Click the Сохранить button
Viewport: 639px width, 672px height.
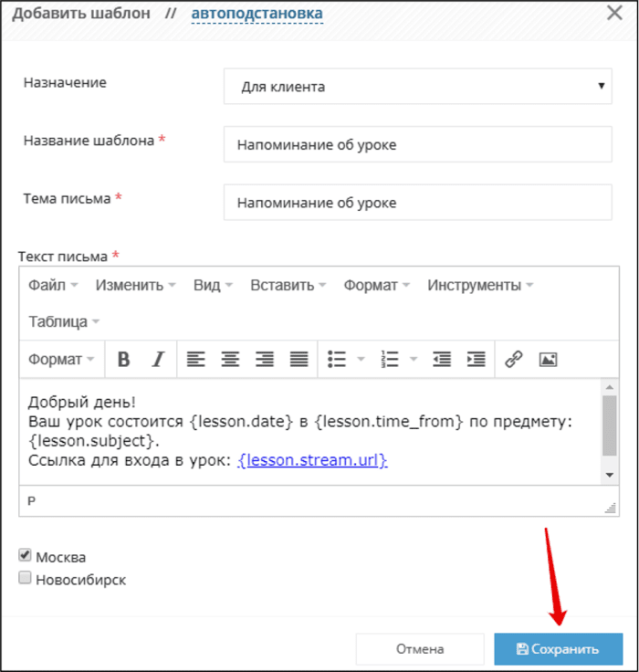coord(558,649)
